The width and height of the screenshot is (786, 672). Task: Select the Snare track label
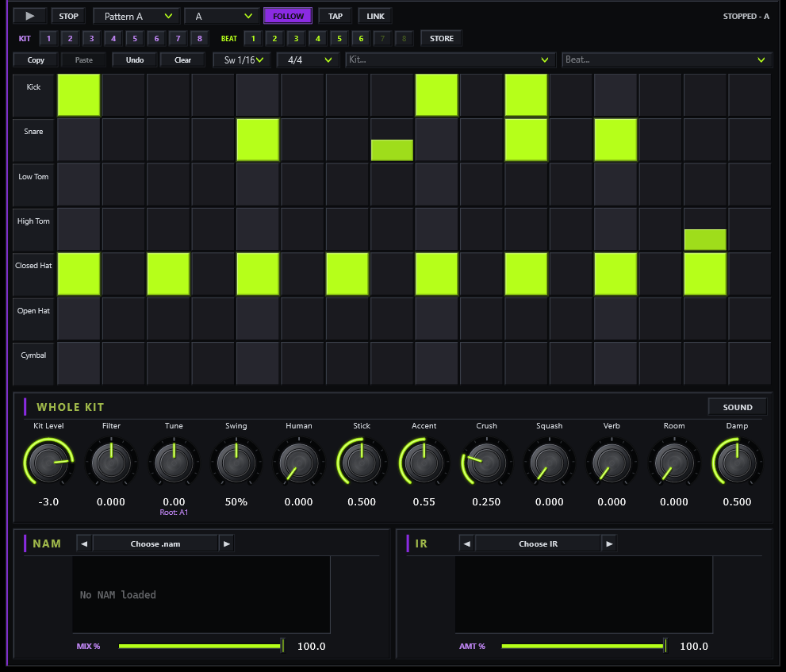click(33, 140)
